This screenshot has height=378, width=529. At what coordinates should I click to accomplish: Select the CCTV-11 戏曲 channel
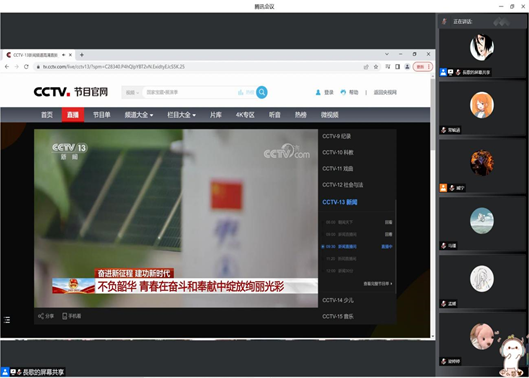pos(338,169)
